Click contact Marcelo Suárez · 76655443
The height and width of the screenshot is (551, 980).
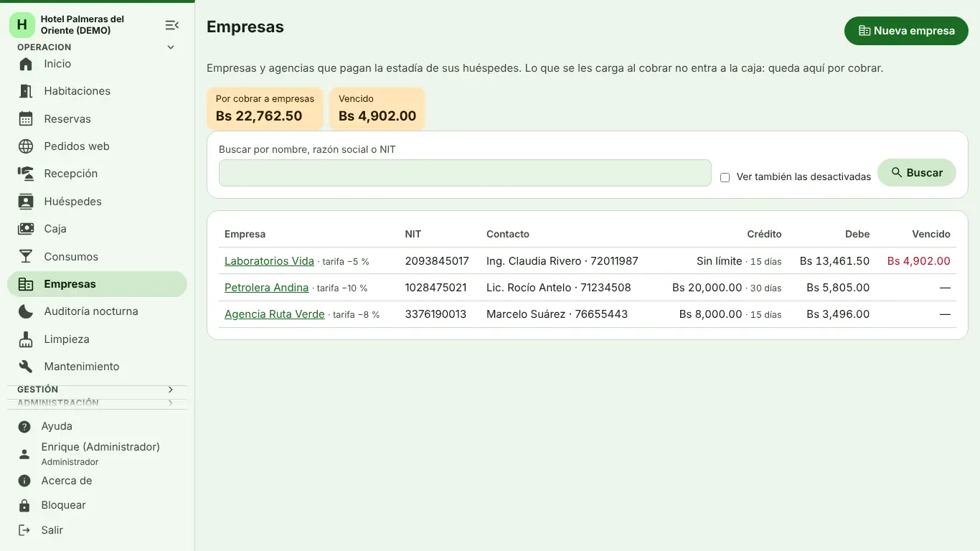tap(557, 314)
